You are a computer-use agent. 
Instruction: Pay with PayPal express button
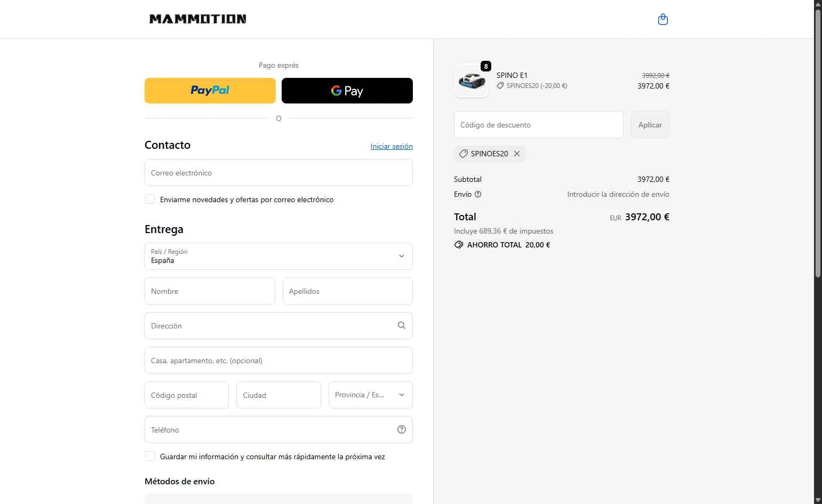tap(210, 91)
